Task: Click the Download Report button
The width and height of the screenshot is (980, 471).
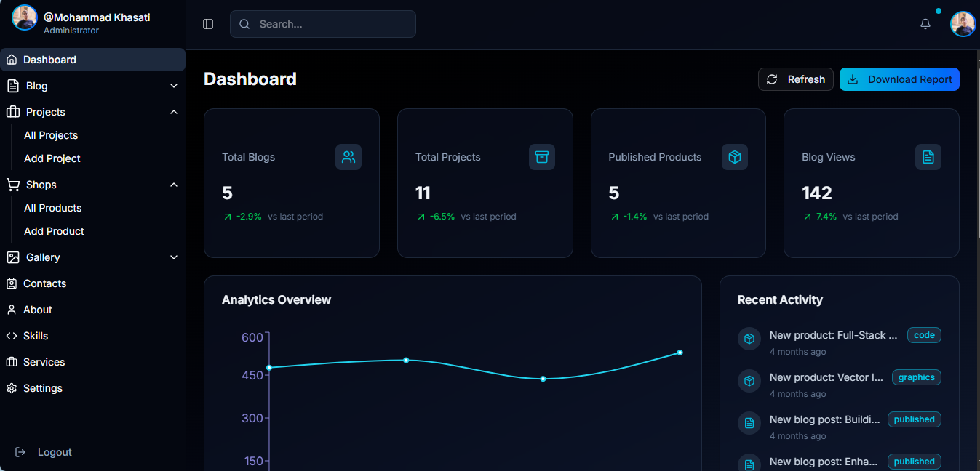Action: 899,79
